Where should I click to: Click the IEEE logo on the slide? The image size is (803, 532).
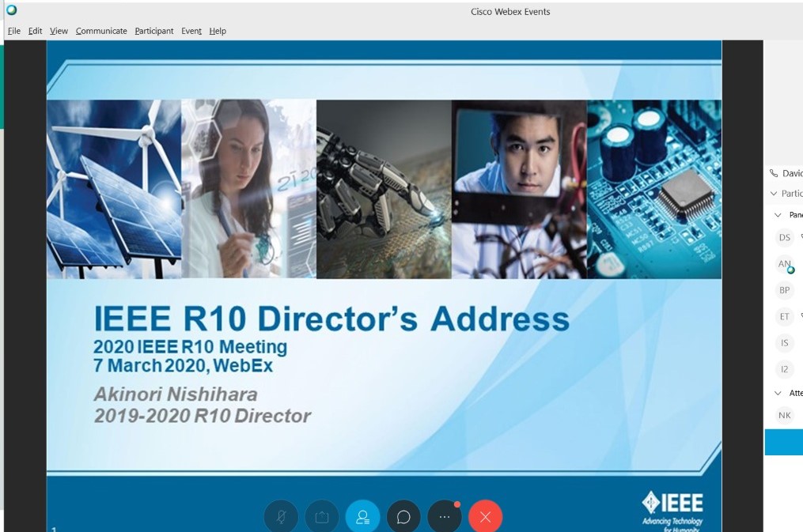(672, 511)
